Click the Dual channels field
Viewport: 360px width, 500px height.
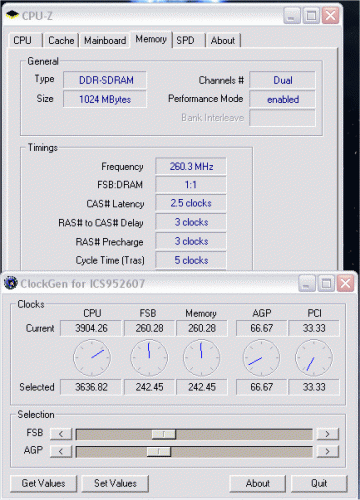pyautogui.click(x=282, y=80)
